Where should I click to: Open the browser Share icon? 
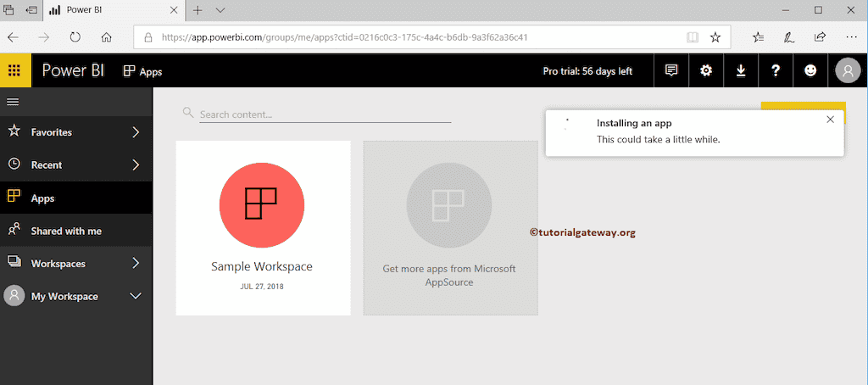(x=820, y=37)
